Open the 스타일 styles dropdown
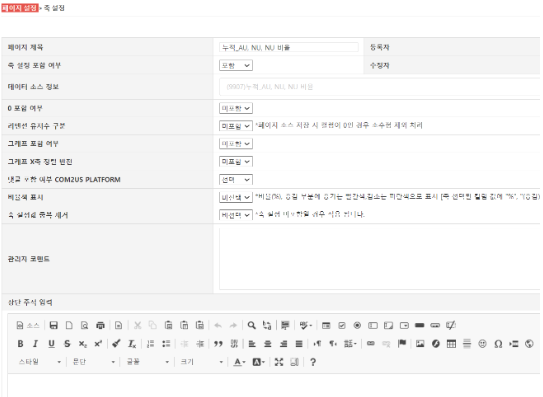Image resolution: width=543 pixels, height=397 pixels. (39, 362)
